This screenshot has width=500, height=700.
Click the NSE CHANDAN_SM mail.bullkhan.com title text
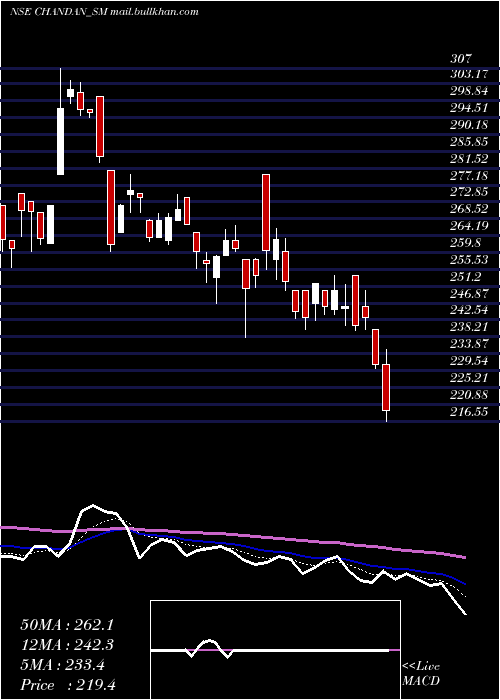[x=104, y=12]
